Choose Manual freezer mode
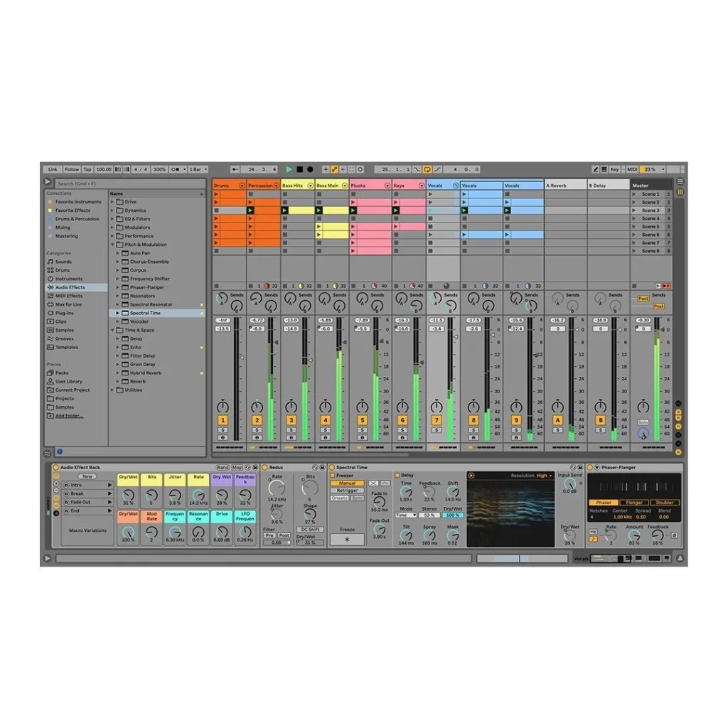 pos(347,483)
